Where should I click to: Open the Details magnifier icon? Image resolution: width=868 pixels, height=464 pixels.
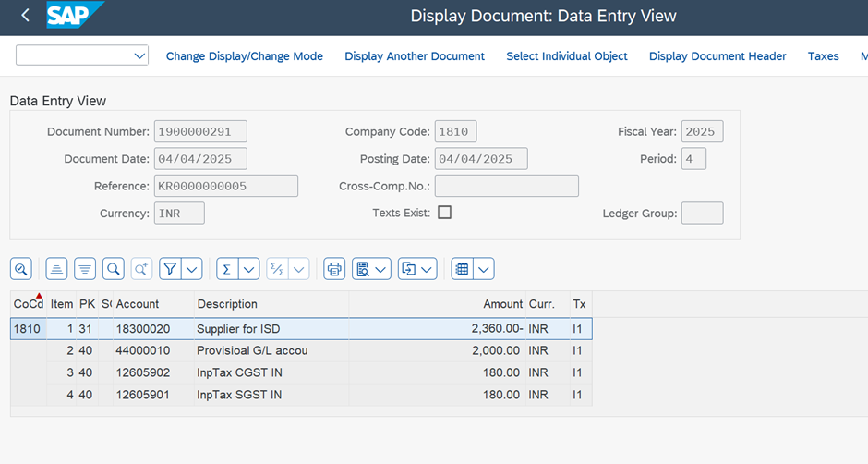pos(21,269)
